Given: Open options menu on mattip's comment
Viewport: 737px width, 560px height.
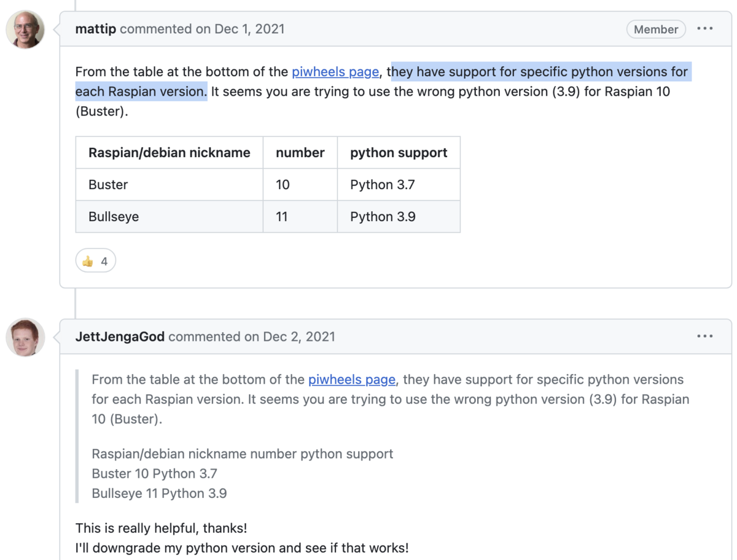Looking at the screenshot, I should coord(705,29).
